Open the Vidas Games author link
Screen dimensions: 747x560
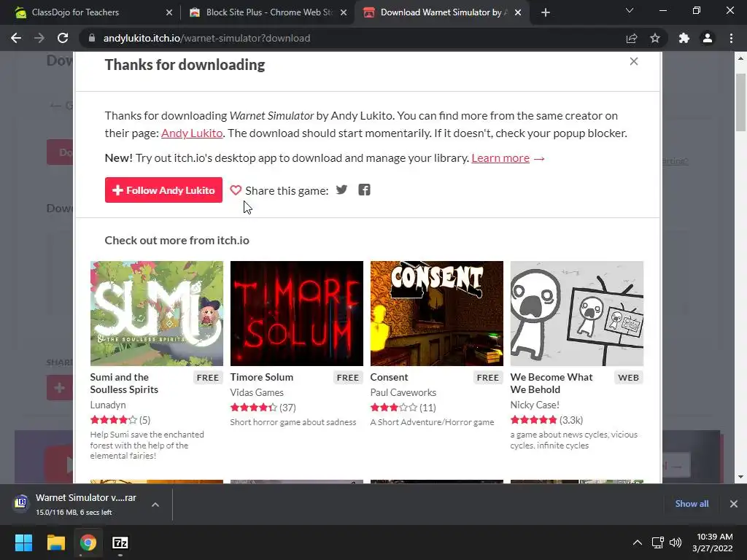257,392
